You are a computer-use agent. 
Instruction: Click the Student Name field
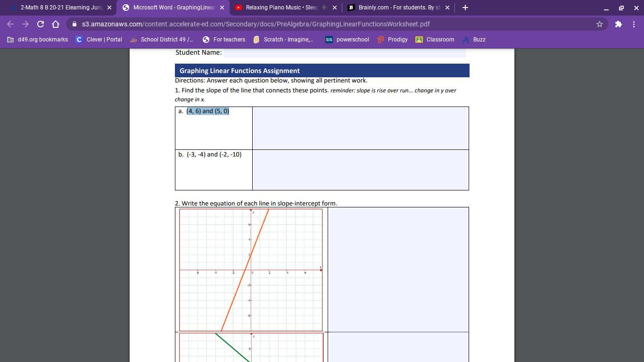[345, 53]
